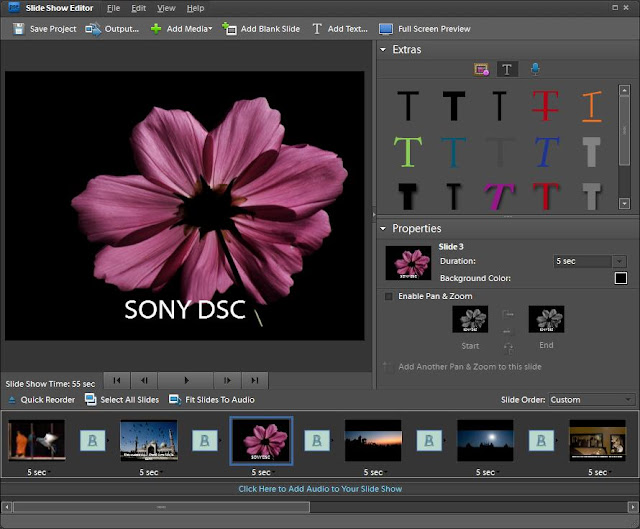Choose the teal text style
Viewport: 640px width, 529px height.
click(453, 153)
